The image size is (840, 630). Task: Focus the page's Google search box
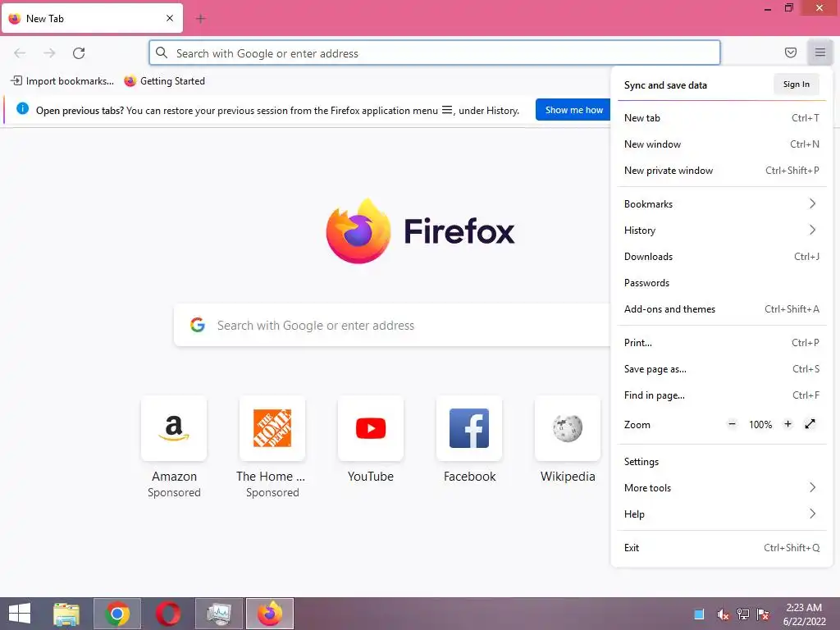coord(392,325)
